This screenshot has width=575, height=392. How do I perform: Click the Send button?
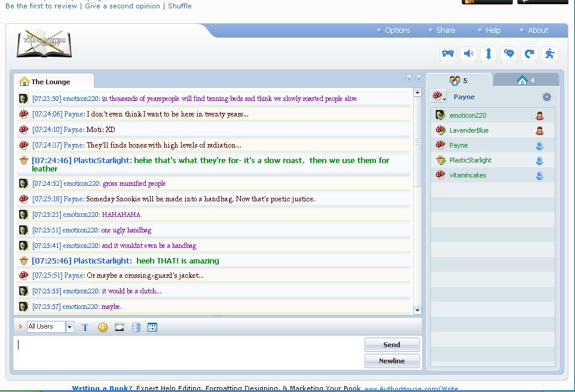pos(392,345)
